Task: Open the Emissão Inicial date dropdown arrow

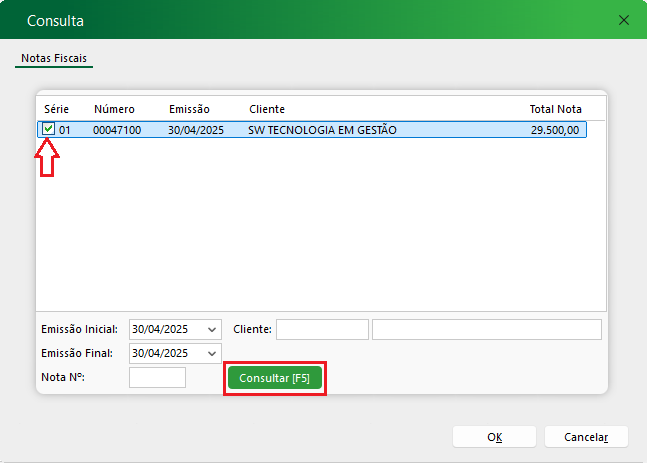Action: (x=212, y=330)
